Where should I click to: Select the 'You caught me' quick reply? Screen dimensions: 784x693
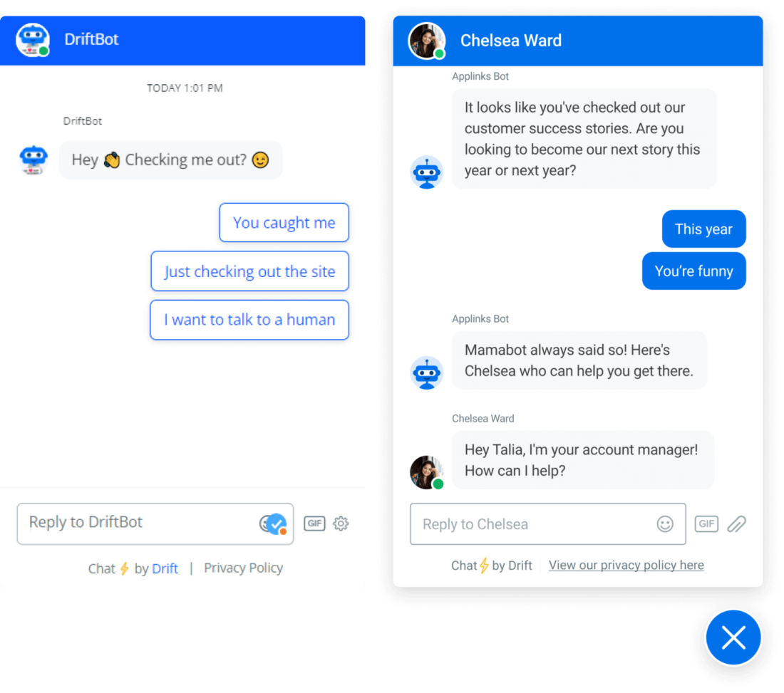click(x=284, y=222)
